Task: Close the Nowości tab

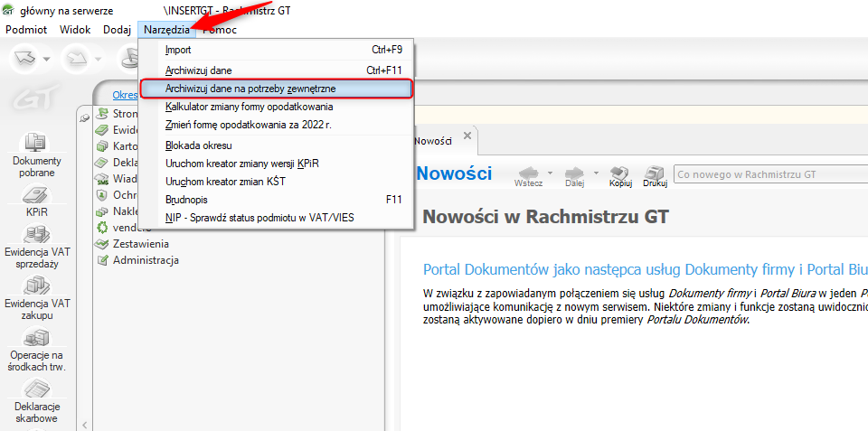Action: 467,136
